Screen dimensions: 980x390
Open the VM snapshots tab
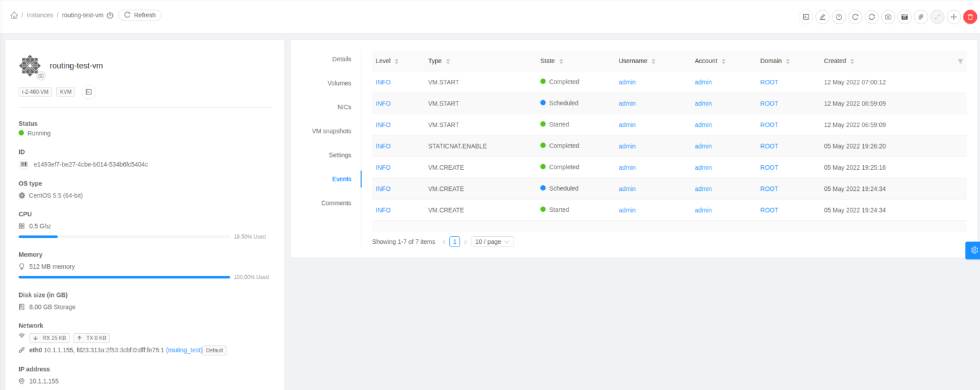tap(331, 131)
